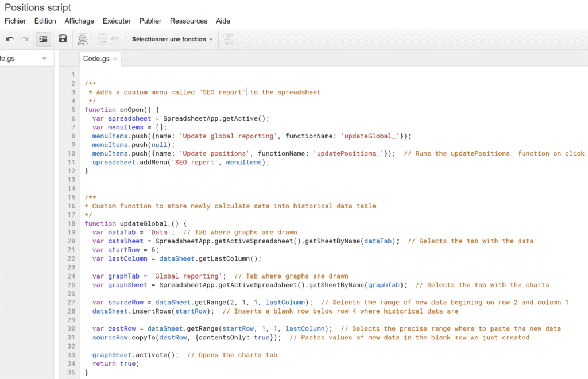
Task: Save the script with the floppy disk icon
Action: (x=63, y=39)
